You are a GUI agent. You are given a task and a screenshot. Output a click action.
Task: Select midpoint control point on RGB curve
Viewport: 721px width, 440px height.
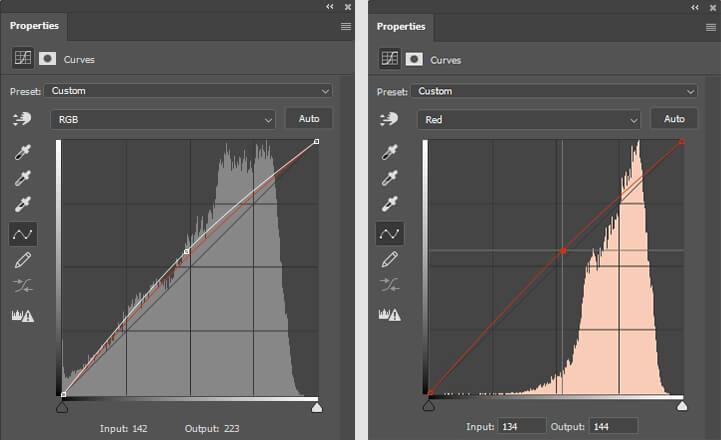[x=186, y=251]
